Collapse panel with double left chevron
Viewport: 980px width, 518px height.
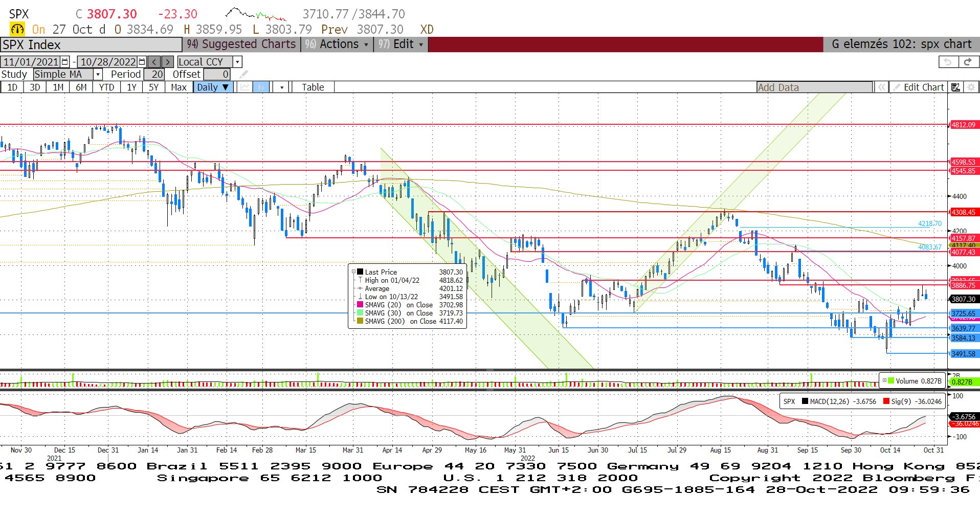coord(881,87)
